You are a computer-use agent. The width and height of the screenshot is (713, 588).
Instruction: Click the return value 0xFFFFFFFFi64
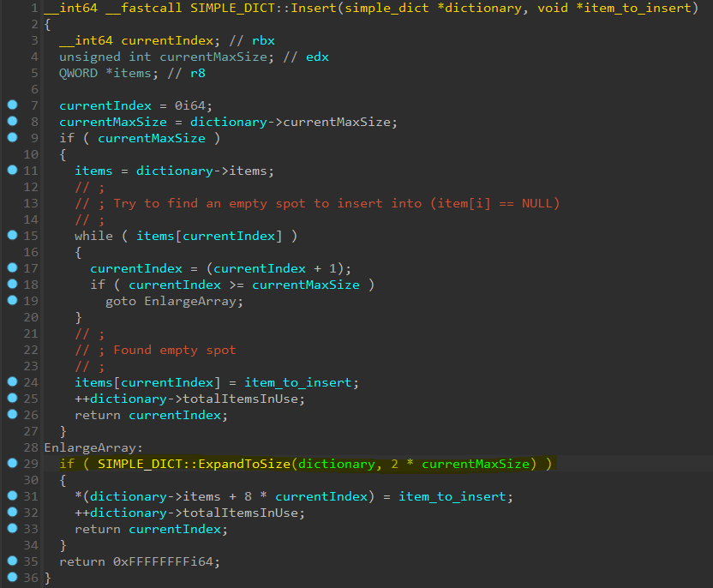click(x=162, y=561)
